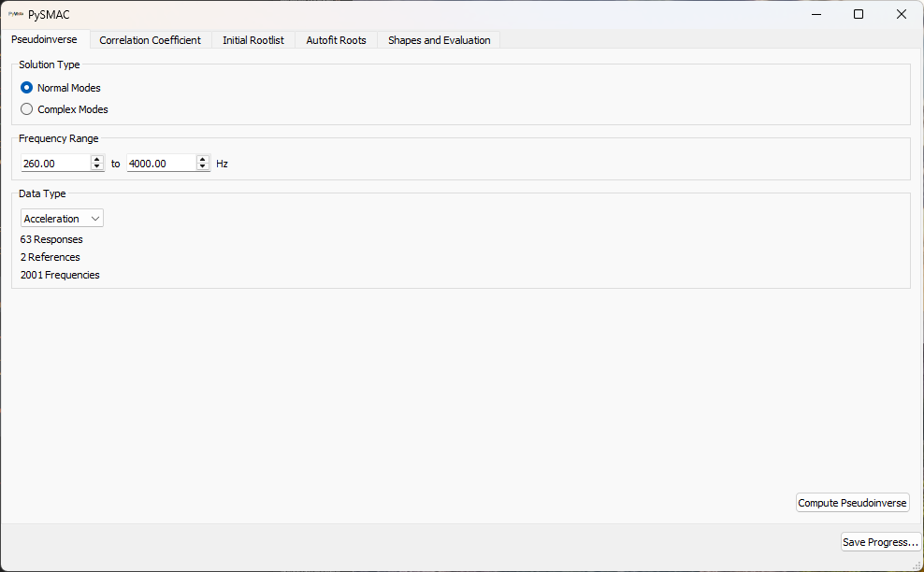The image size is (924, 572).
Task: Click the PySMAC icon in the title bar
Action: (x=15, y=14)
